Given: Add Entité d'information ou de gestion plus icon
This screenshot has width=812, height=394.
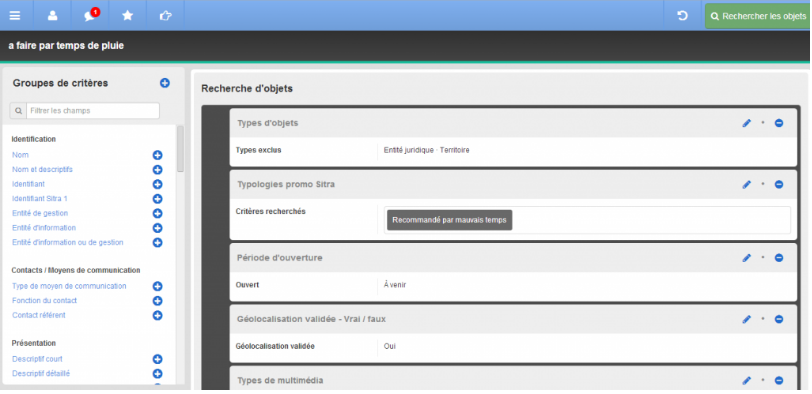Looking at the screenshot, I should 157,242.
